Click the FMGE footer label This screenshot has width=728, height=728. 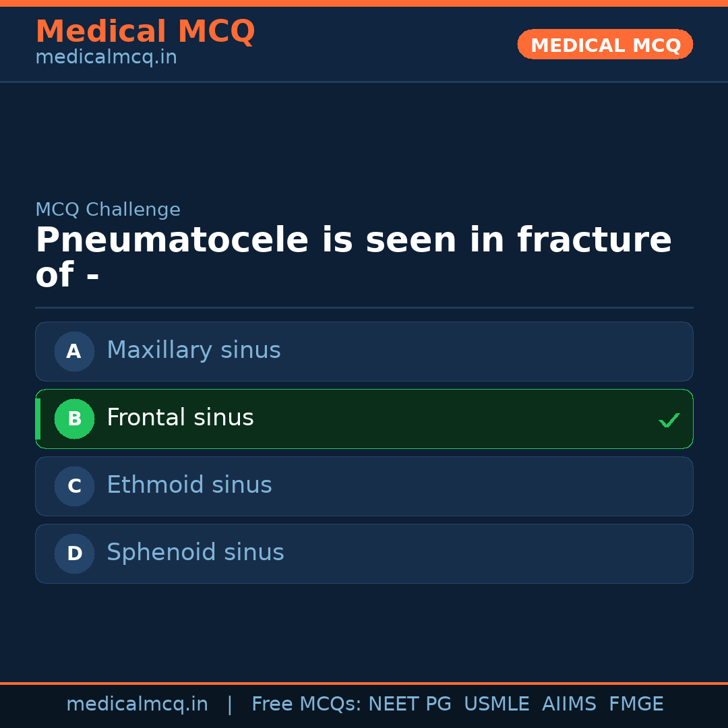(636, 704)
